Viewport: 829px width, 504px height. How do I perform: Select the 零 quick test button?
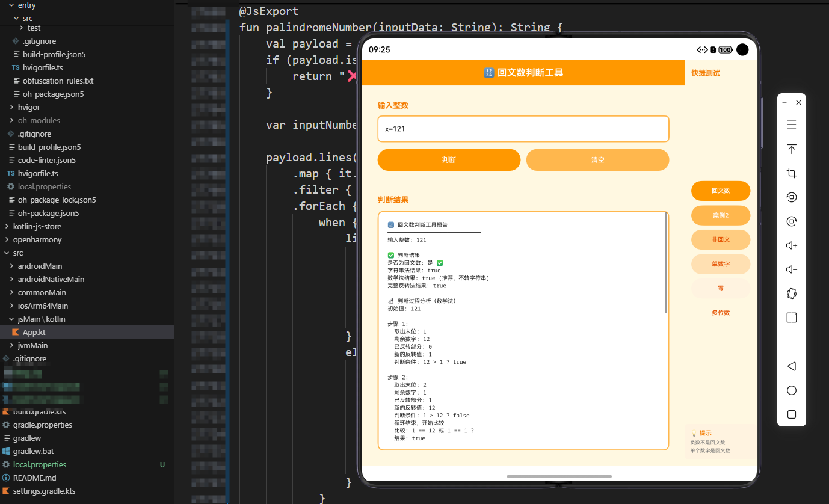point(721,289)
